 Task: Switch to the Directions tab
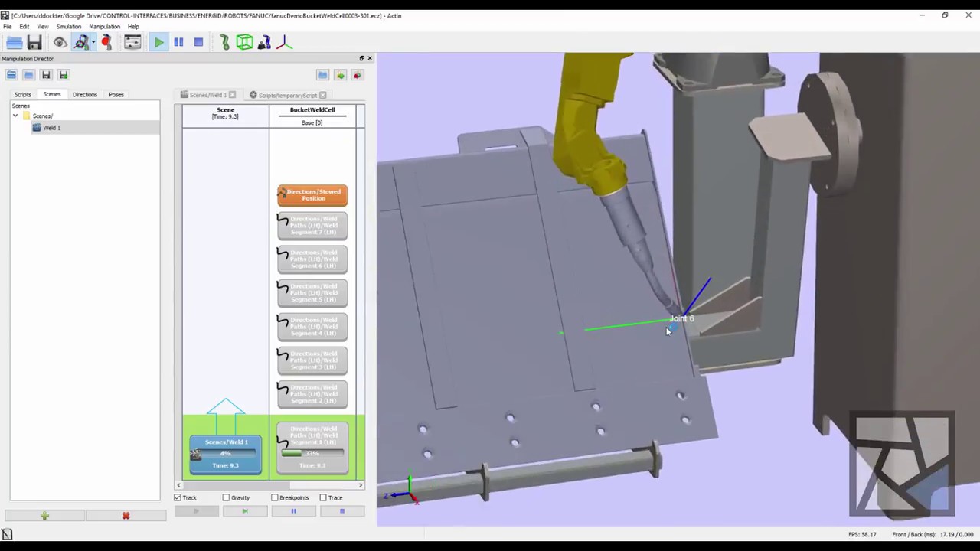click(85, 95)
